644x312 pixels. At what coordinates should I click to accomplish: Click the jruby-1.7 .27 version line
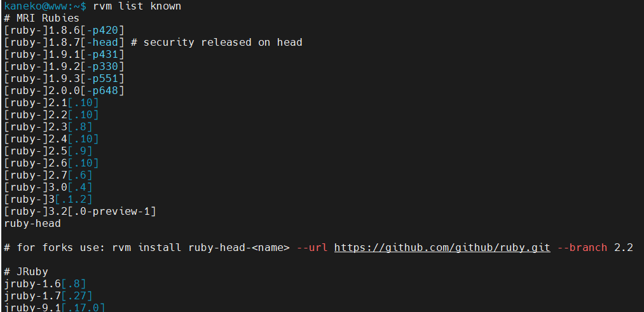click(x=48, y=296)
